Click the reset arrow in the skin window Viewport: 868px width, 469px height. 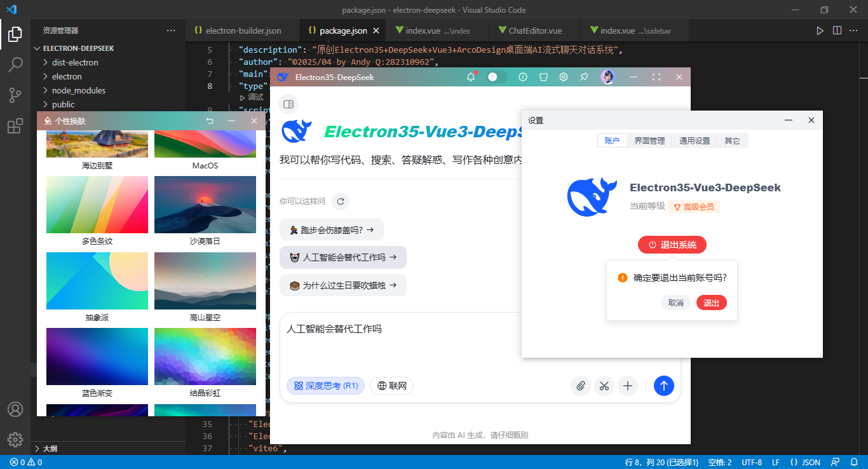(210, 121)
